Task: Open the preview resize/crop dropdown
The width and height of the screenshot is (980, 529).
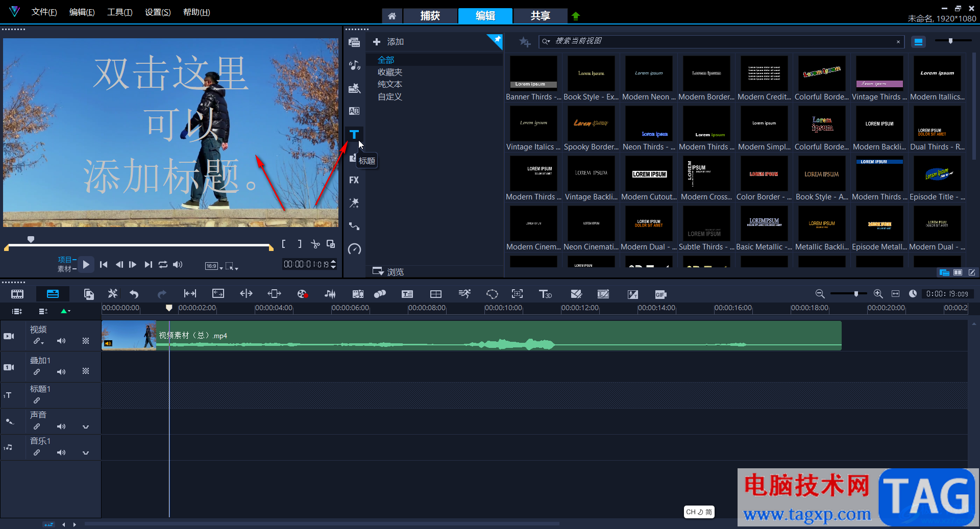Action: (x=232, y=266)
